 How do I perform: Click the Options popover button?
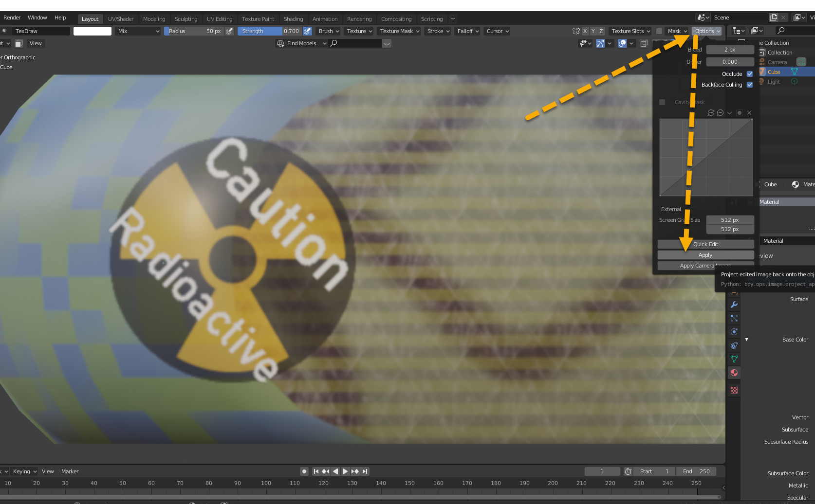pyautogui.click(x=707, y=31)
